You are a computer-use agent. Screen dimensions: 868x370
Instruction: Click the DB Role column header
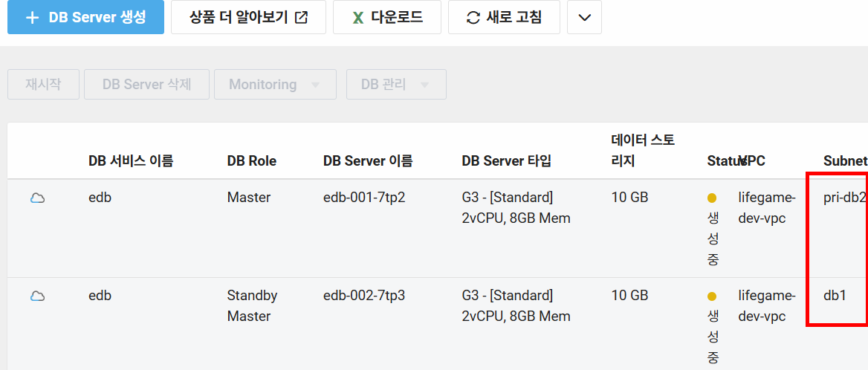point(251,161)
